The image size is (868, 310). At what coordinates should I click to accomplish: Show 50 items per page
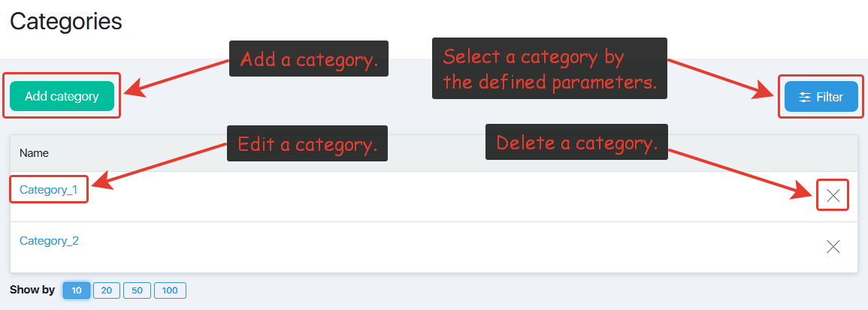click(137, 290)
